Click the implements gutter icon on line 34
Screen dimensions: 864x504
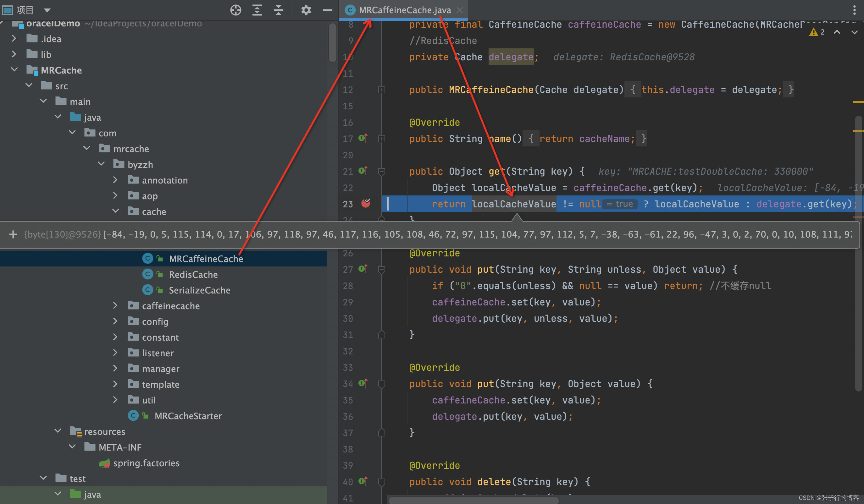click(363, 383)
